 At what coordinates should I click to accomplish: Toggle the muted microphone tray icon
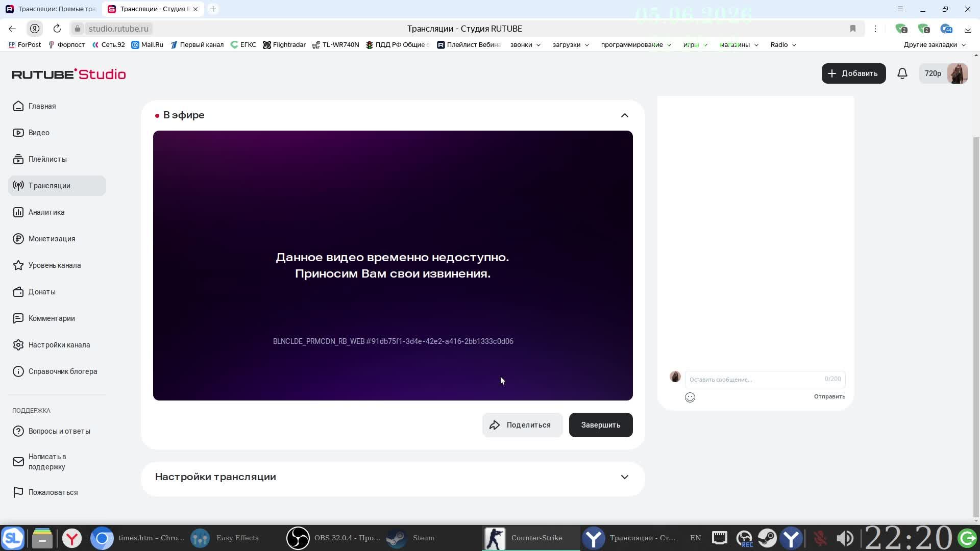820,538
